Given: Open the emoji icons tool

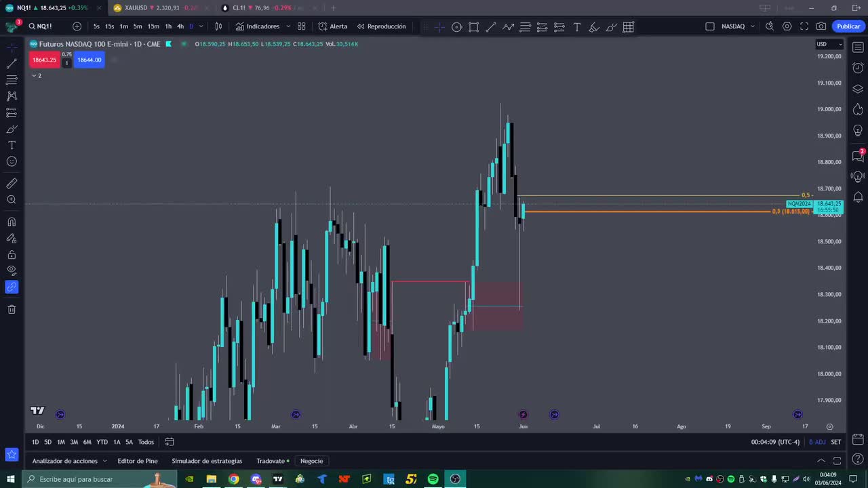Looking at the screenshot, I should click(12, 161).
